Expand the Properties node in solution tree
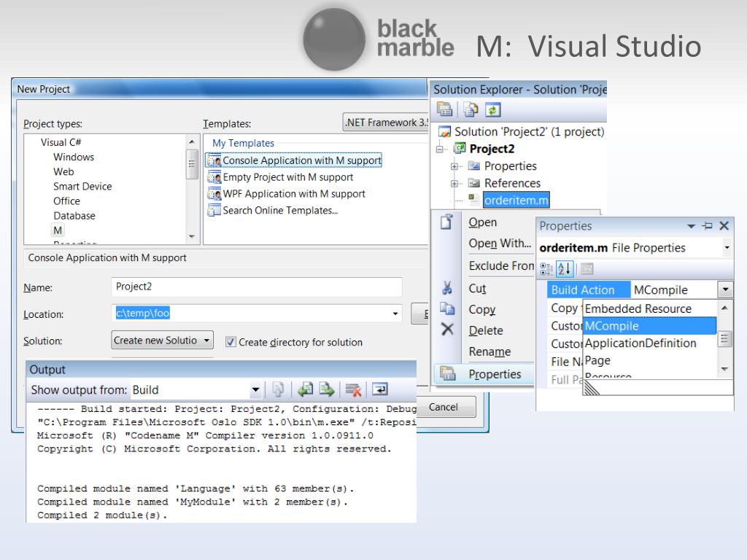The width and height of the screenshot is (747, 560). pyautogui.click(x=454, y=166)
